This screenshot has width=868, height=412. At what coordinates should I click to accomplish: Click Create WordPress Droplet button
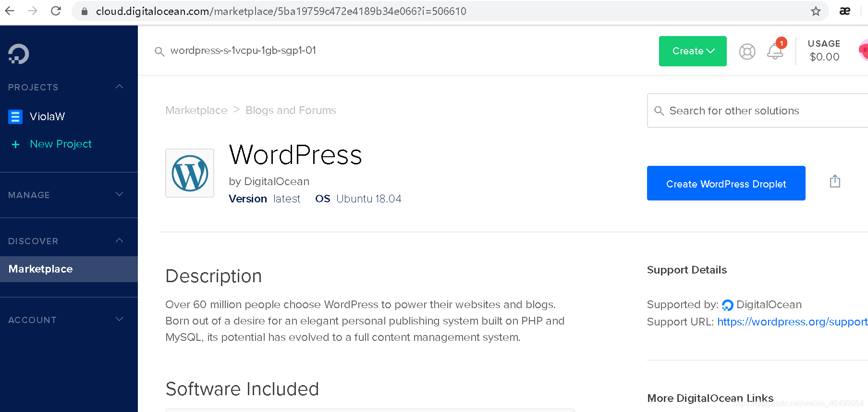coord(726,183)
